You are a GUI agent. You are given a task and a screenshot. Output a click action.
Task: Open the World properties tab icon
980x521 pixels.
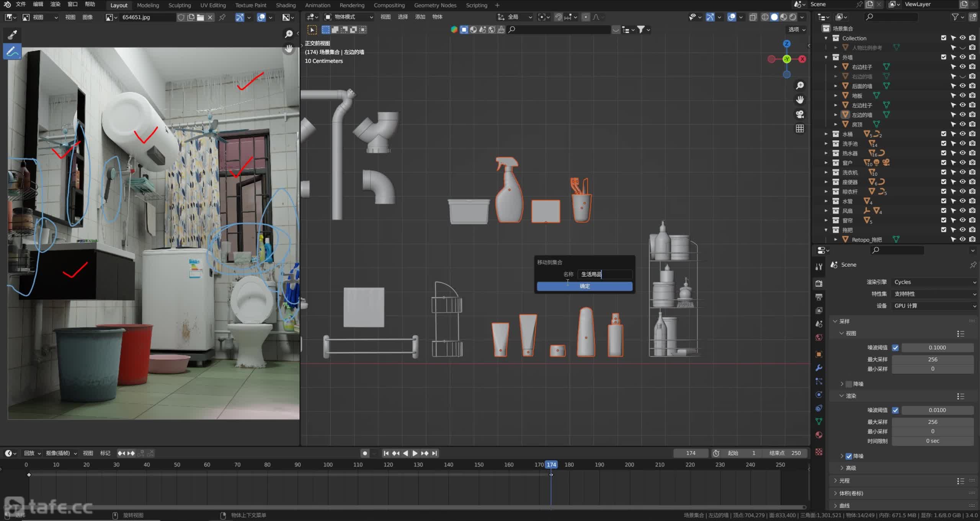[819, 337]
